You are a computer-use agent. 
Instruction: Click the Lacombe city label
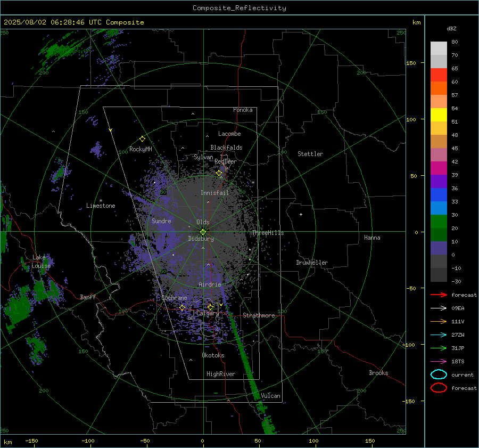(x=229, y=134)
